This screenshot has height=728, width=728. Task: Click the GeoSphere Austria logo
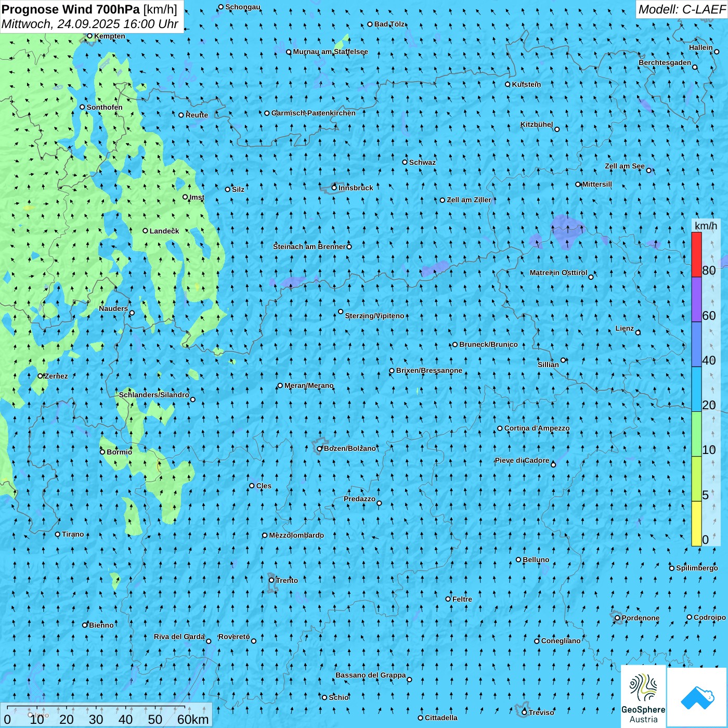pyautogui.click(x=643, y=696)
